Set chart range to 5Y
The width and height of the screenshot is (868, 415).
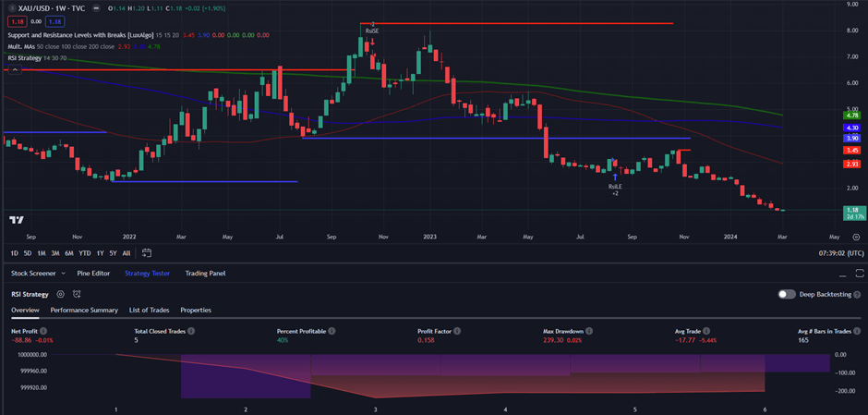pyautogui.click(x=113, y=253)
